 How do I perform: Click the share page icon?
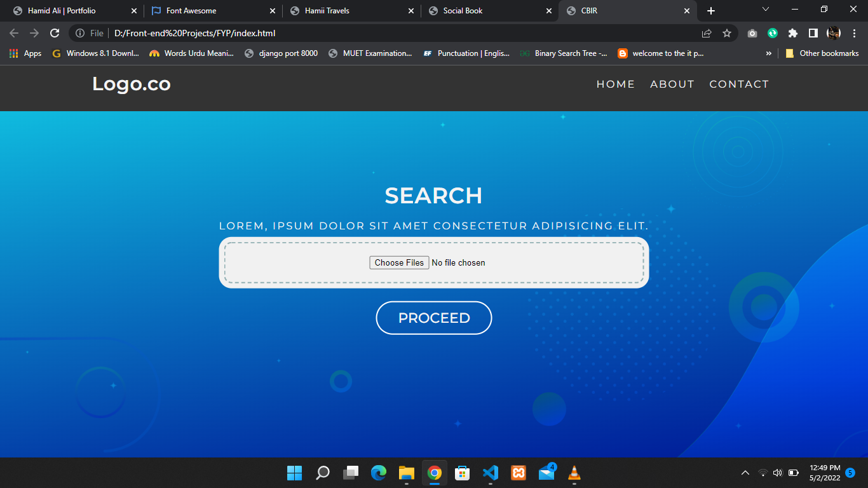(707, 33)
